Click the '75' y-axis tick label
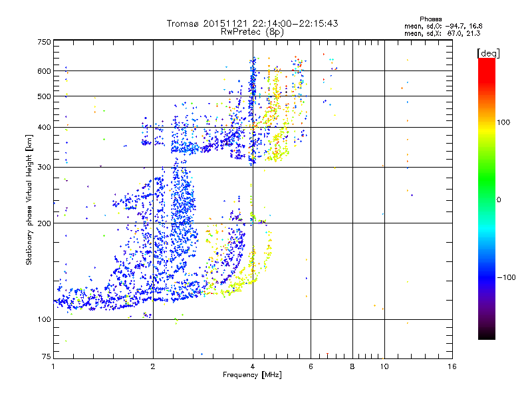 [x=47, y=356]
